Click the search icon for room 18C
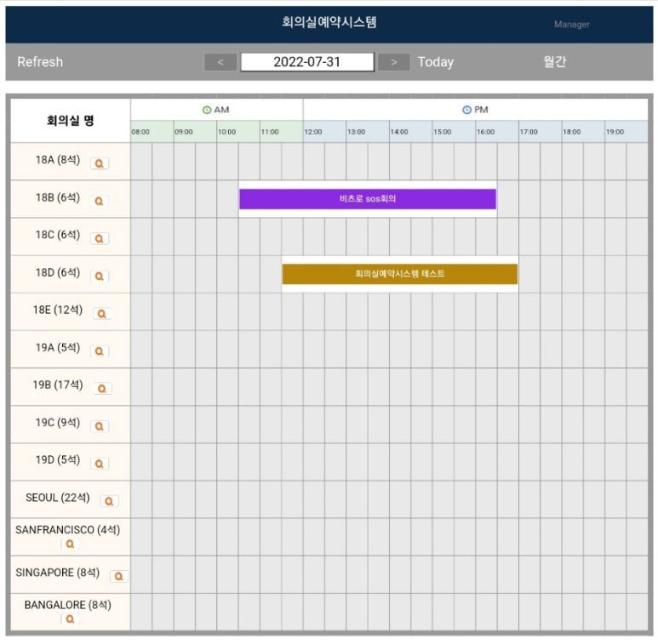This screenshot has width=658, height=644. 100,238
